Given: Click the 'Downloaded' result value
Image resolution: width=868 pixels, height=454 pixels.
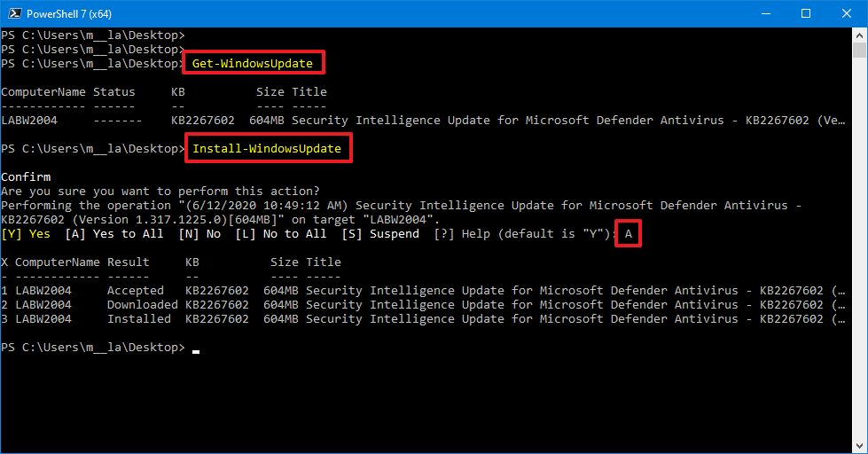Looking at the screenshot, I should [142, 304].
